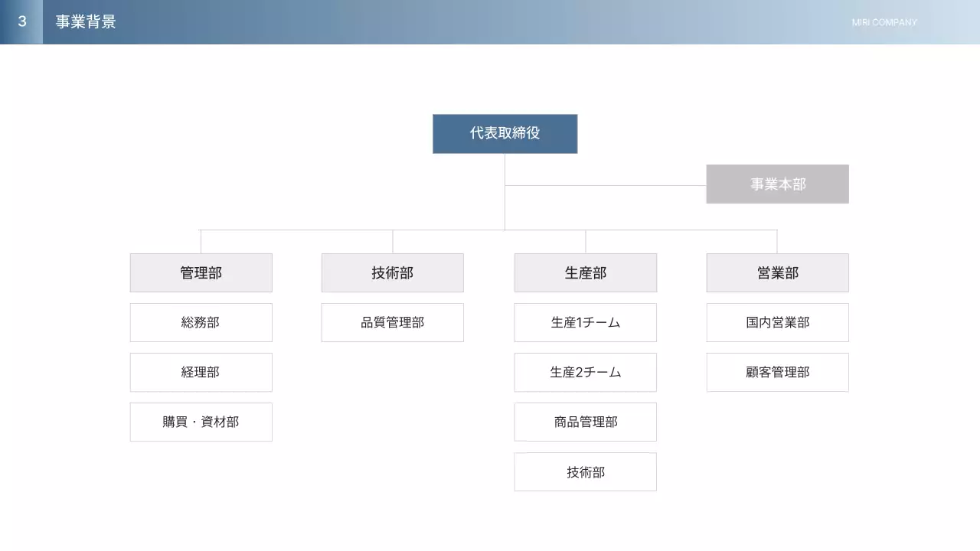Click the gray 事業本部 box
This screenshot has height=551, width=980.
pos(777,184)
